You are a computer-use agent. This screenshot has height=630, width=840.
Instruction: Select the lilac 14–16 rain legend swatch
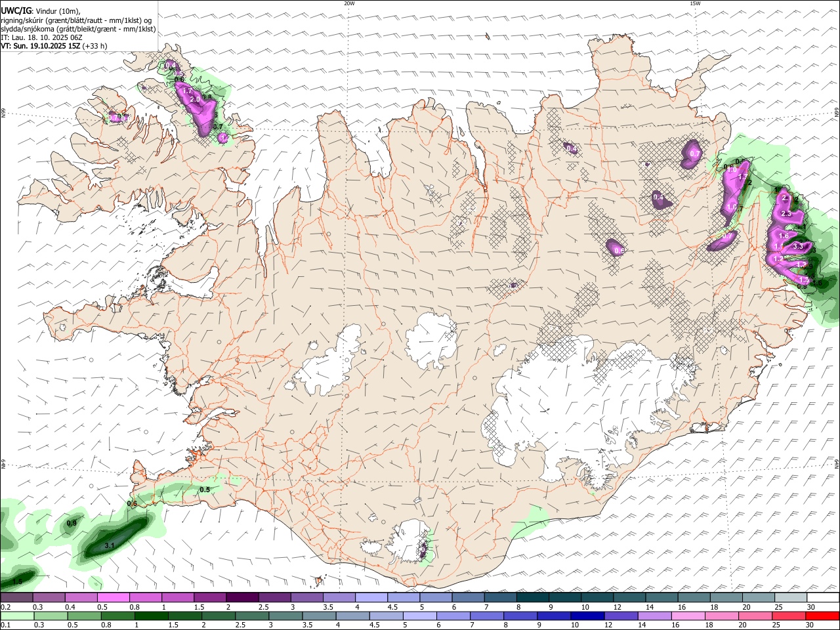[656, 616]
